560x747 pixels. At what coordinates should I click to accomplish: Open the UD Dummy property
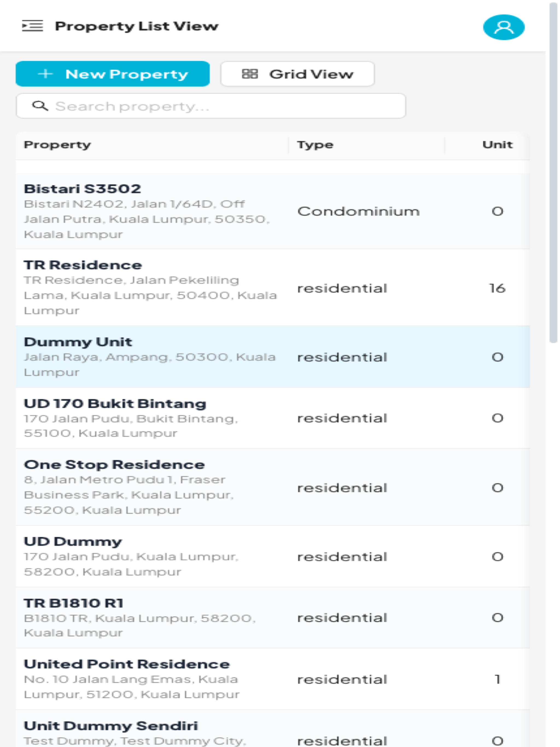pyautogui.click(x=273, y=556)
